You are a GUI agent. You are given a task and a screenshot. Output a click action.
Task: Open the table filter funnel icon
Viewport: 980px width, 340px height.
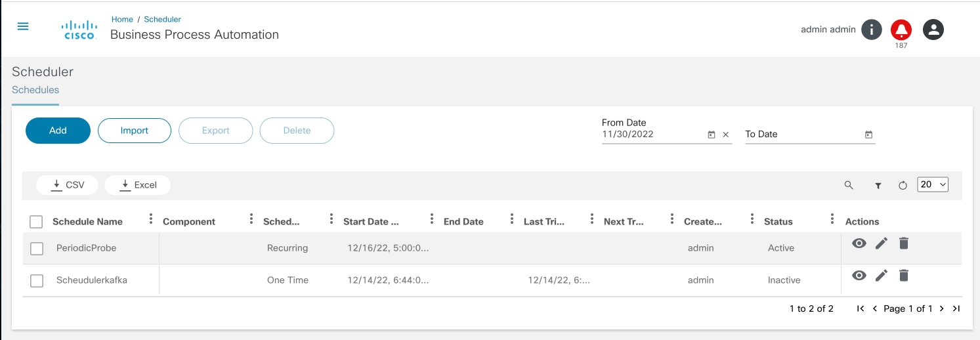tap(878, 186)
